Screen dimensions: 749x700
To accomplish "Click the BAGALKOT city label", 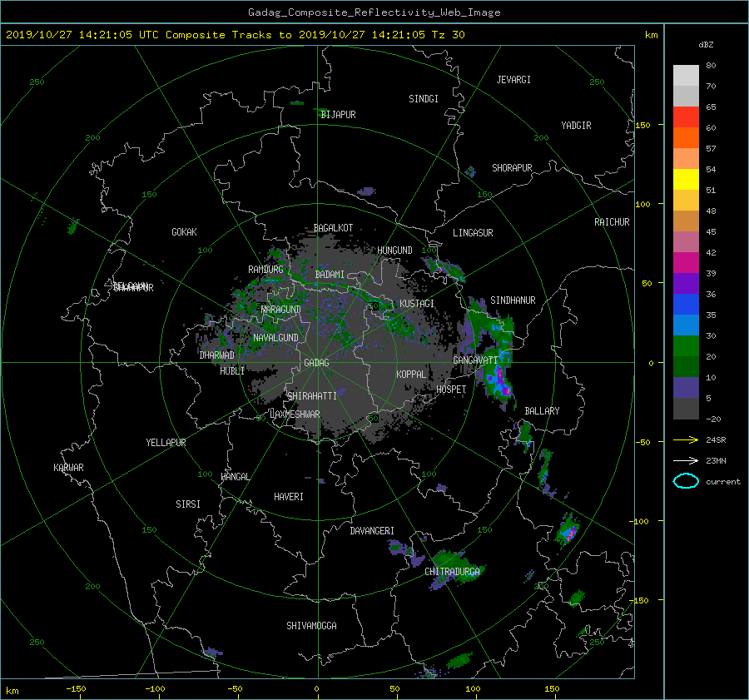I will 333,228.
